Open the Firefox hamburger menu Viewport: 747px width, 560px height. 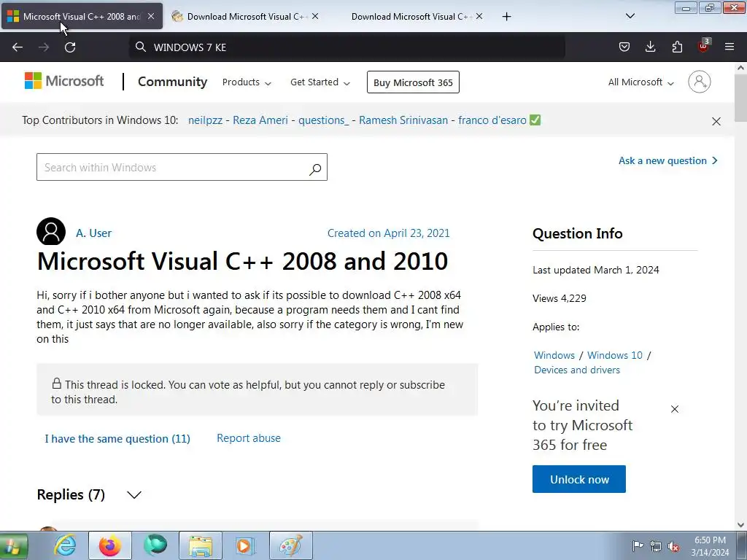729,47
